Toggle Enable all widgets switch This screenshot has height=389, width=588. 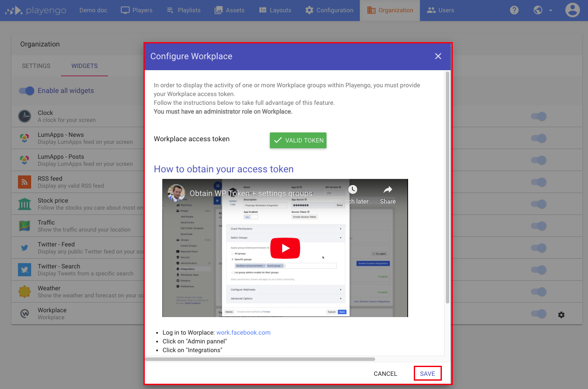pos(26,91)
